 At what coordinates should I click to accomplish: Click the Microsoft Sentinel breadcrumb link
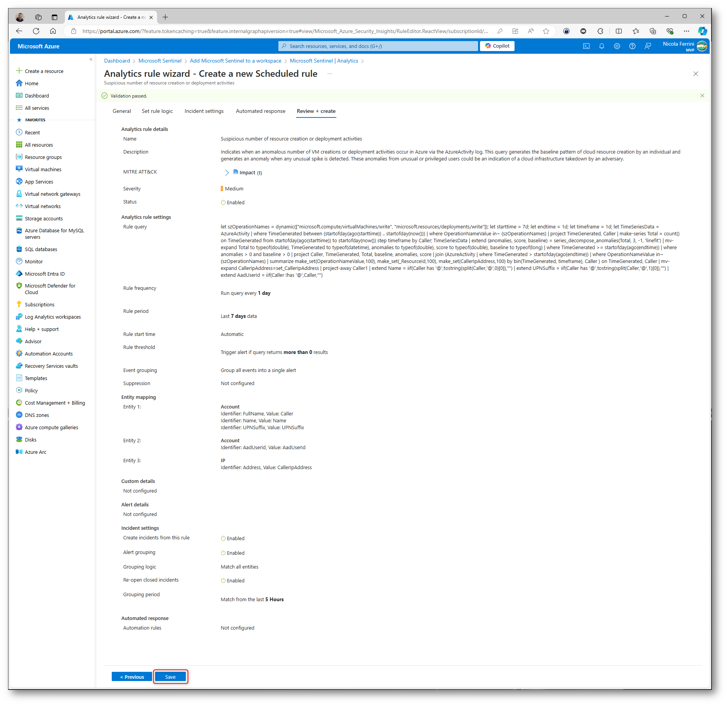pyautogui.click(x=160, y=61)
